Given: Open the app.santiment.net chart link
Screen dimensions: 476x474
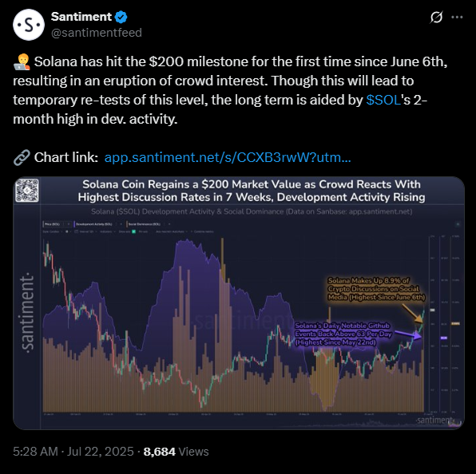Looking at the screenshot, I should coord(228,157).
